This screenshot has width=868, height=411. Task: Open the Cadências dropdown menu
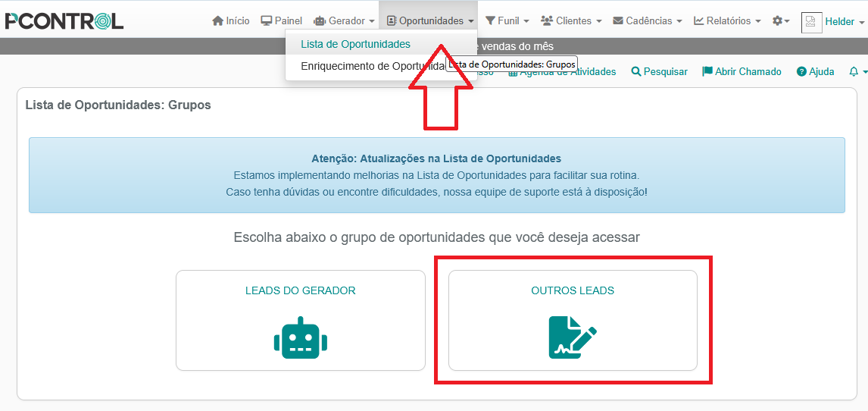click(647, 21)
